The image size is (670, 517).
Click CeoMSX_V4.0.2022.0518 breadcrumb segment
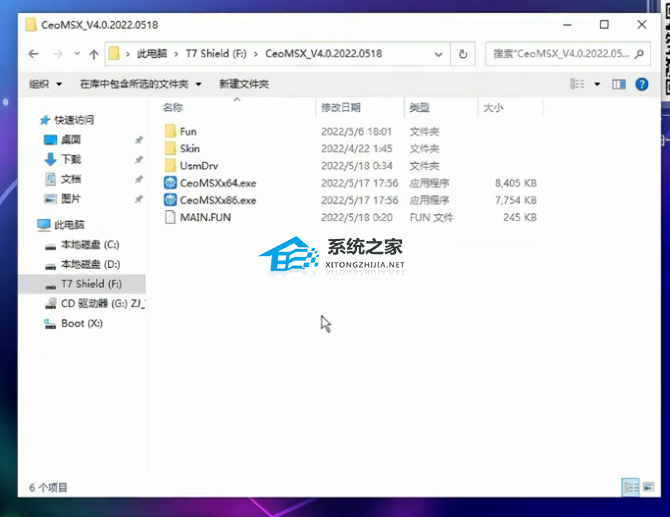[323, 53]
